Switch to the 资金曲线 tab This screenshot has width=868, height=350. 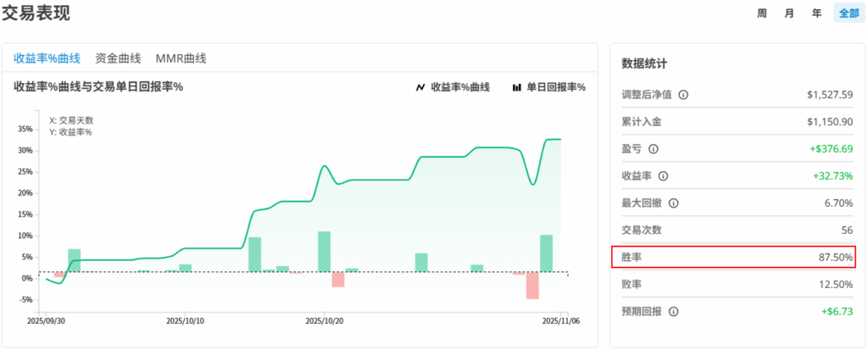[118, 58]
